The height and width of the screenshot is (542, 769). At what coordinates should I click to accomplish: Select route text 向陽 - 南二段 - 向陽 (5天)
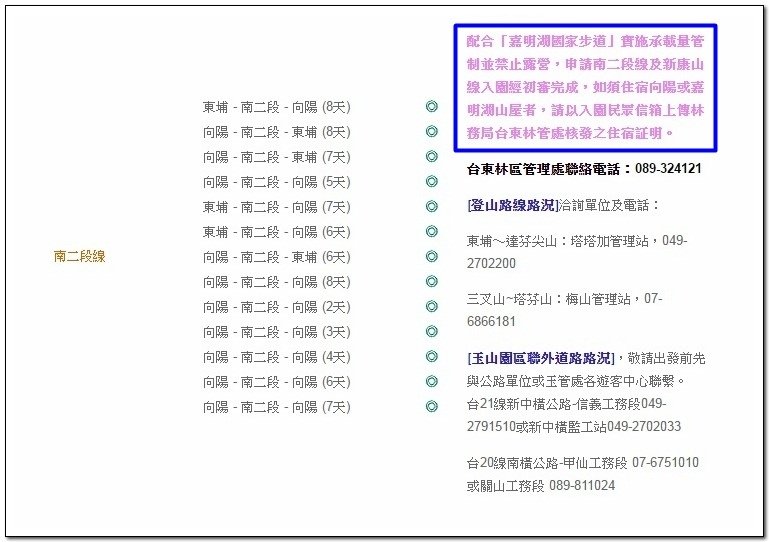point(277,182)
